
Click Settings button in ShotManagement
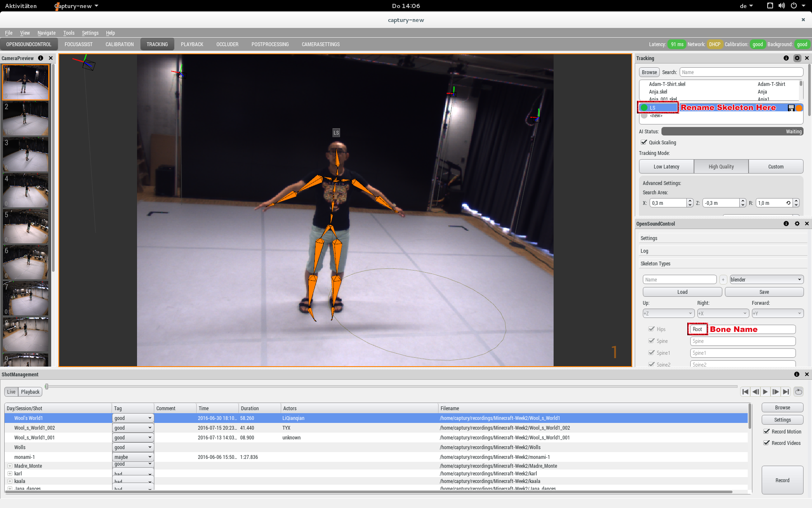[782, 420]
